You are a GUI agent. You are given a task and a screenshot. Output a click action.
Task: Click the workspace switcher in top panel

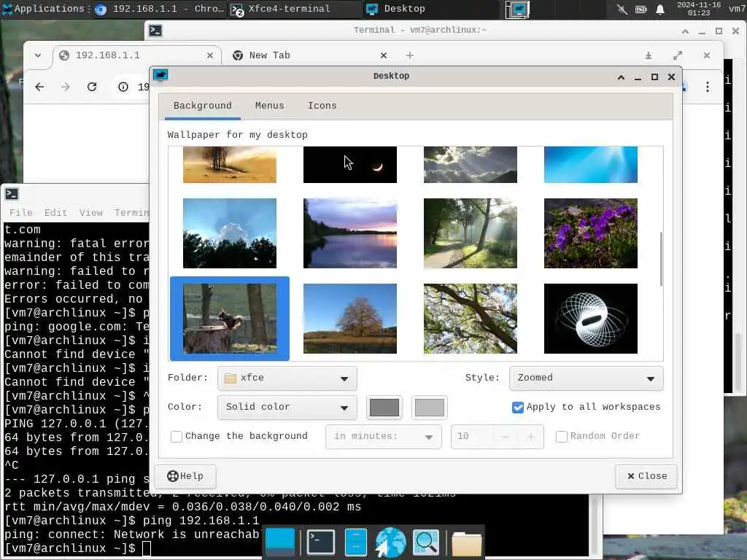coord(517,9)
